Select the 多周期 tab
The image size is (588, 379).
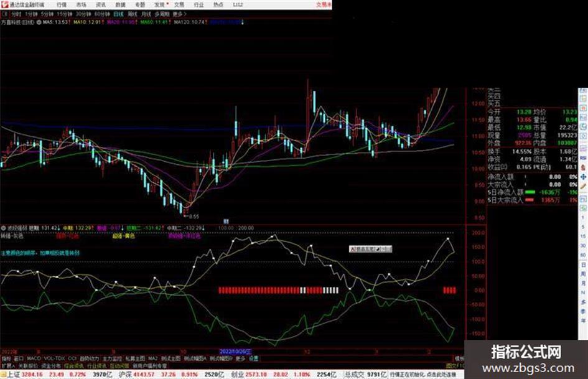[162, 14]
